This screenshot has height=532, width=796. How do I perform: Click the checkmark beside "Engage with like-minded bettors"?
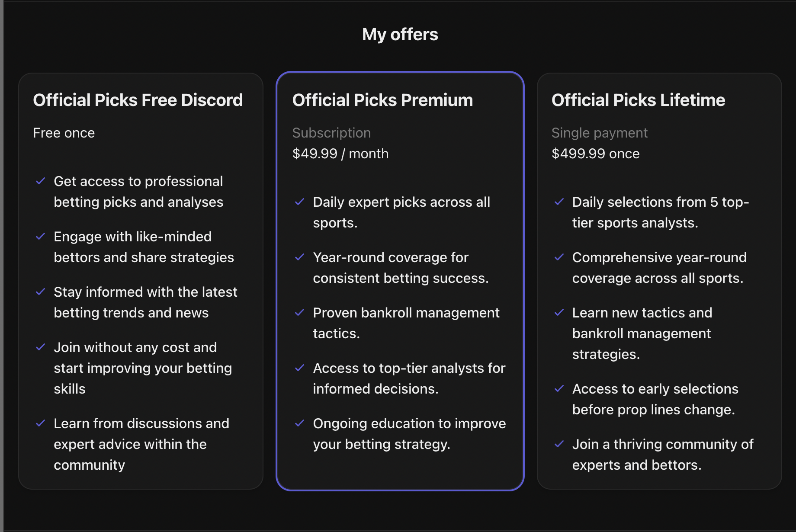41,236
